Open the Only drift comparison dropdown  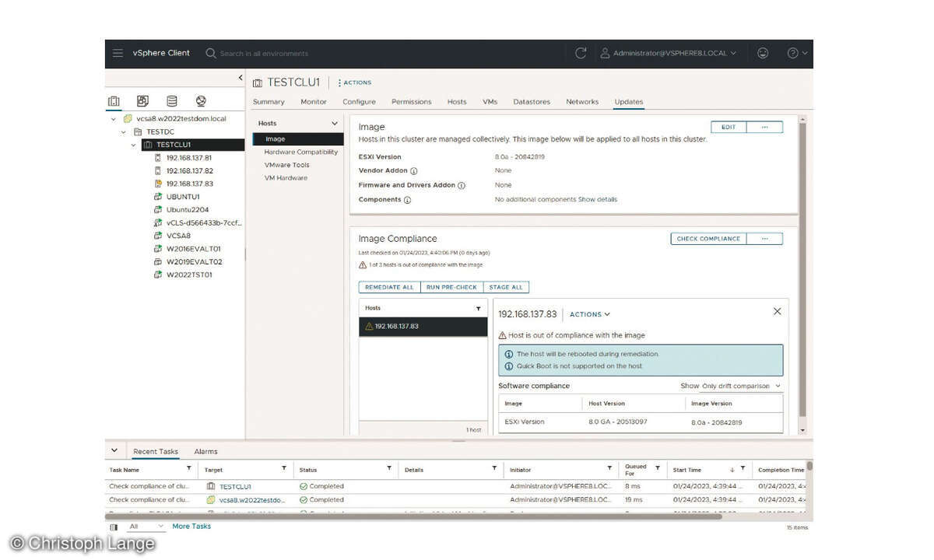[741, 386]
